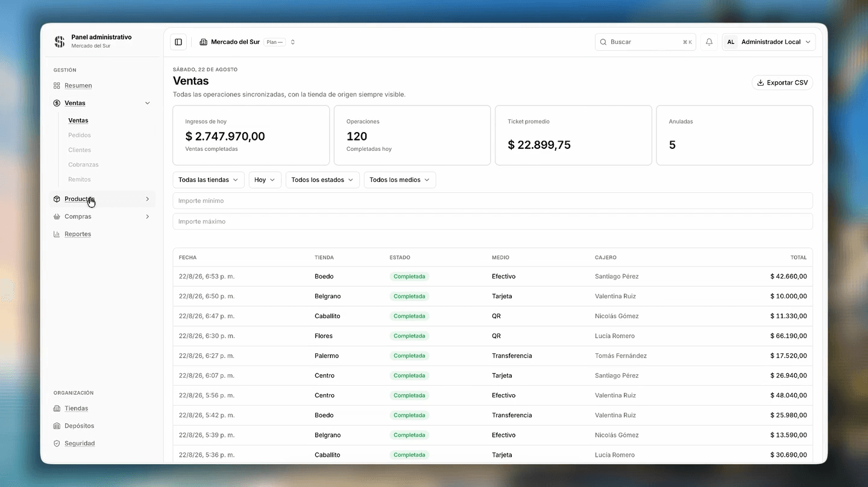
Task: Click the Panel administrativo logo icon
Action: coord(59,42)
